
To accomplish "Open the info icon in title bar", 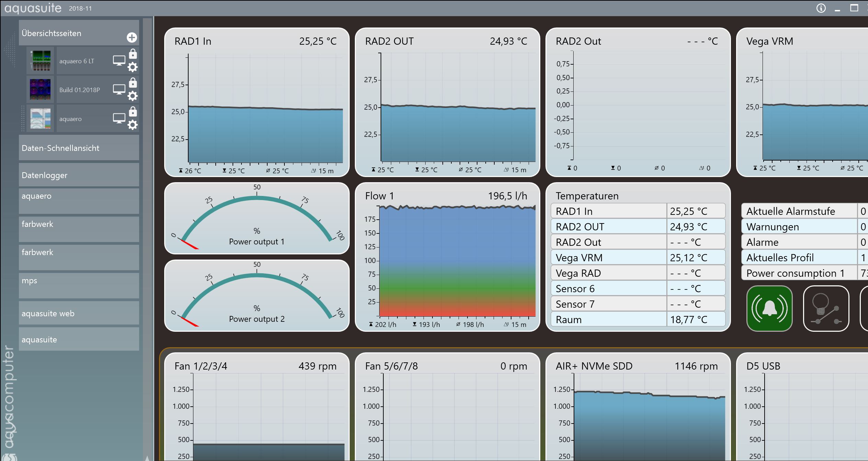I will point(821,8).
